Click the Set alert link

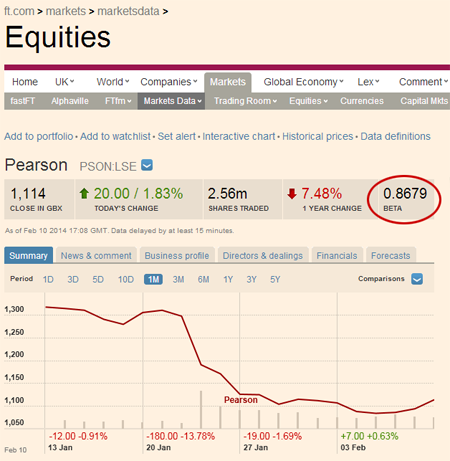[177, 136]
